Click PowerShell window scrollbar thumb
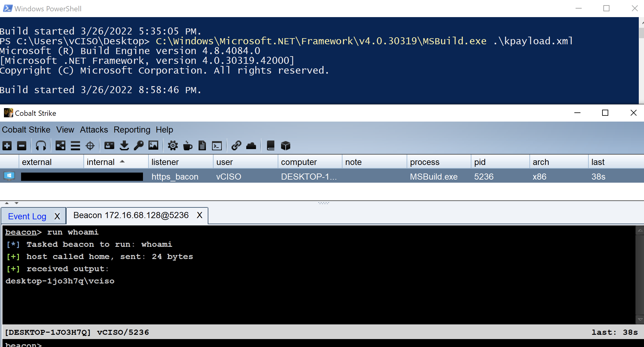Image resolution: width=644 pixels, height=347 pixels. coord(641,33)
